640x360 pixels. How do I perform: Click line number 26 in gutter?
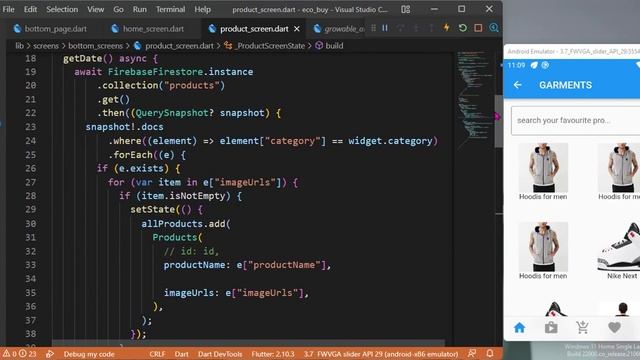pyautogui.click(x=31, y=168)
